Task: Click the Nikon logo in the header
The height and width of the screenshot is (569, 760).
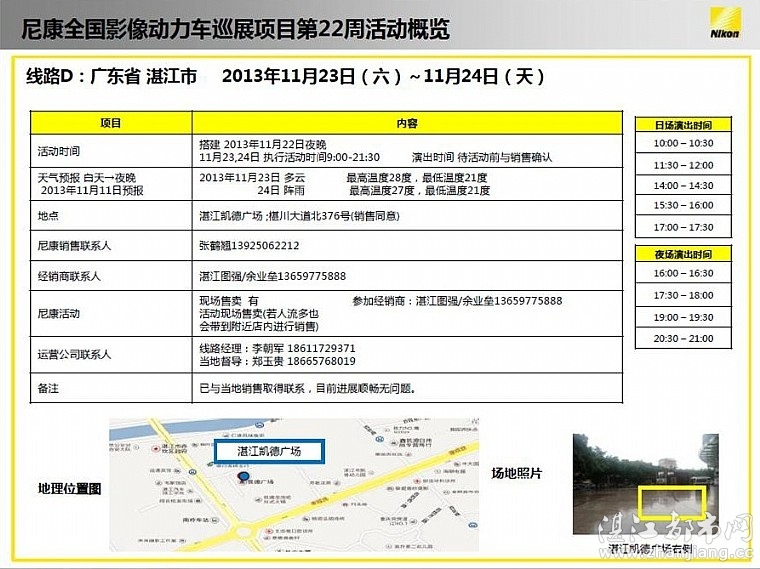Action: pos(723,23)
